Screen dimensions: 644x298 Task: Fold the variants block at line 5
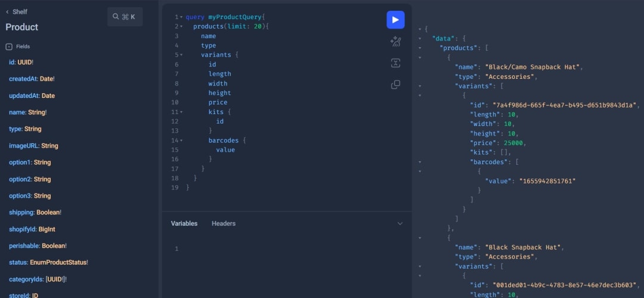tap(181, 55)
